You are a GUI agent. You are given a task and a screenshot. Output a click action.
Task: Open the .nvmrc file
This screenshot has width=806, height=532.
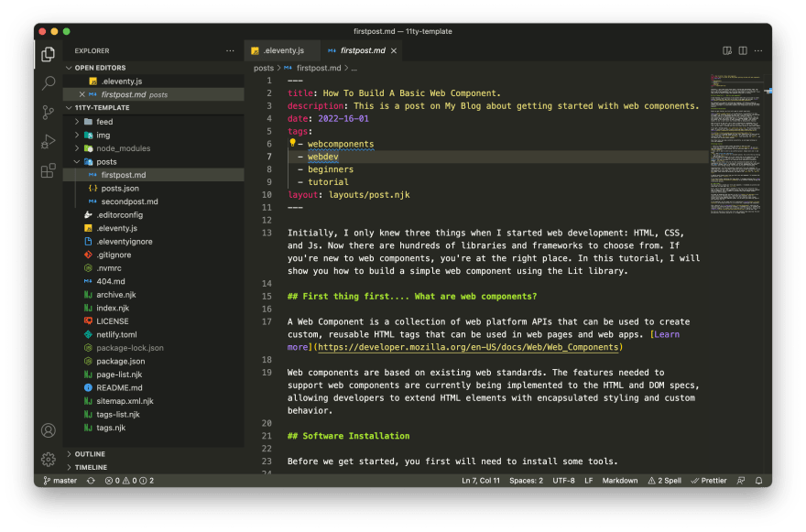click(153, 269)
